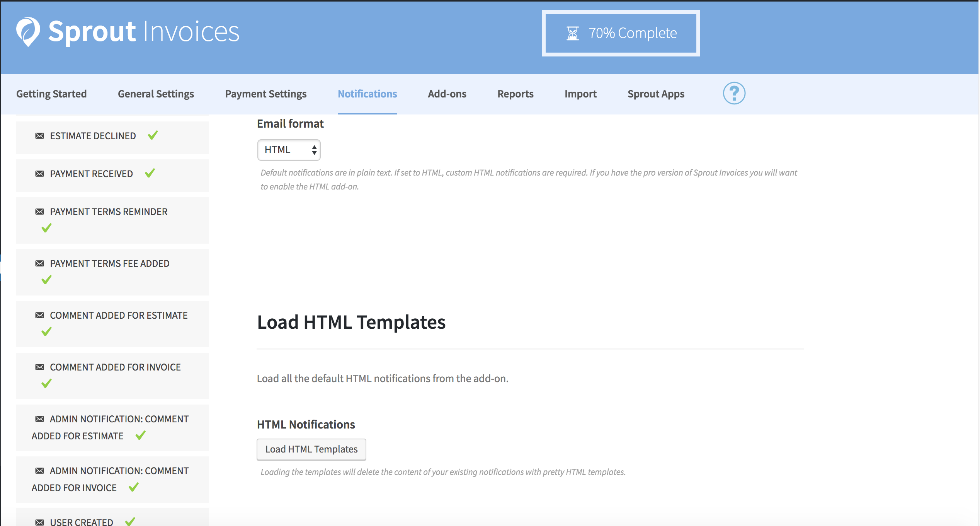Toggle green checkmark next to Estimate Declined

153,135
